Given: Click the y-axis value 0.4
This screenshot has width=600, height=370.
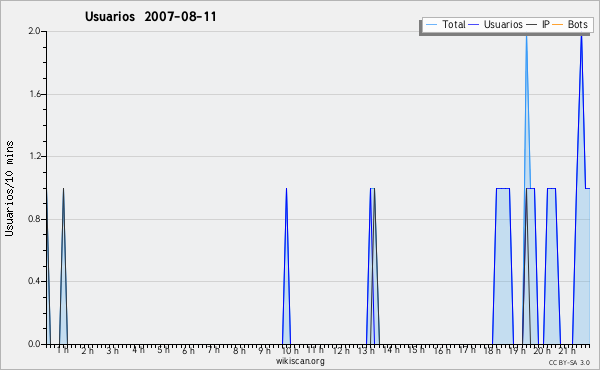Looking at the screenshot, I should click(x=34, y=281).
